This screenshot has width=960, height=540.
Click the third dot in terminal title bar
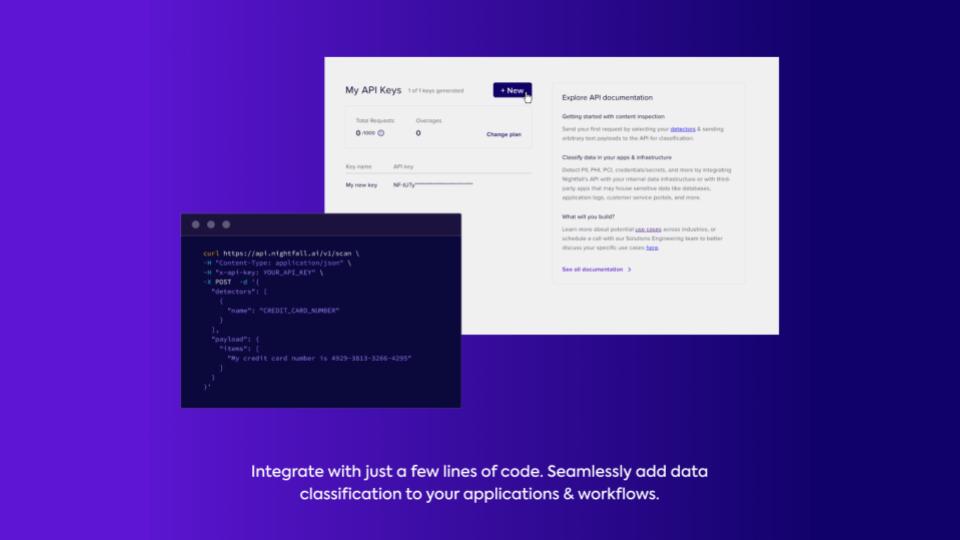coord(226,225)
